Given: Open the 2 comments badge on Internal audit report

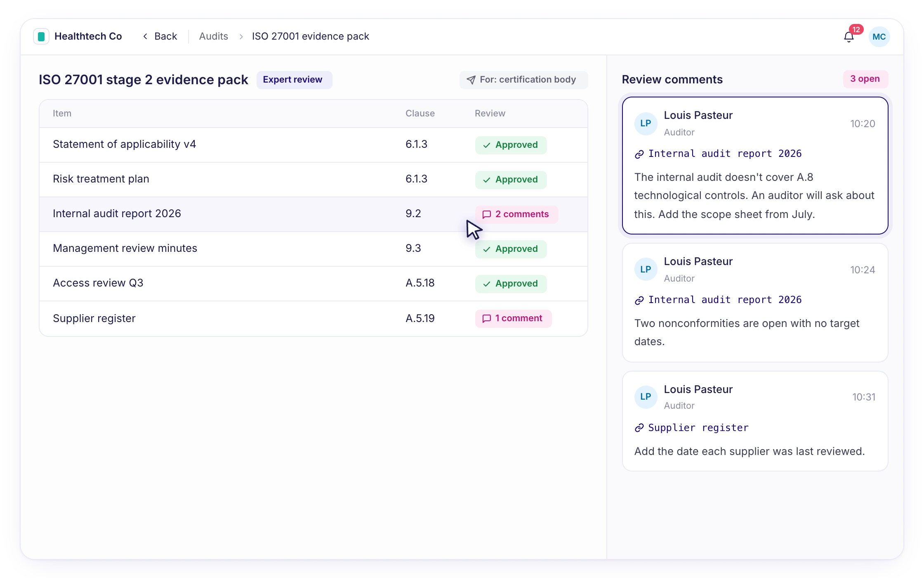Looking at the screenshot, I should (x=516, y=214).
